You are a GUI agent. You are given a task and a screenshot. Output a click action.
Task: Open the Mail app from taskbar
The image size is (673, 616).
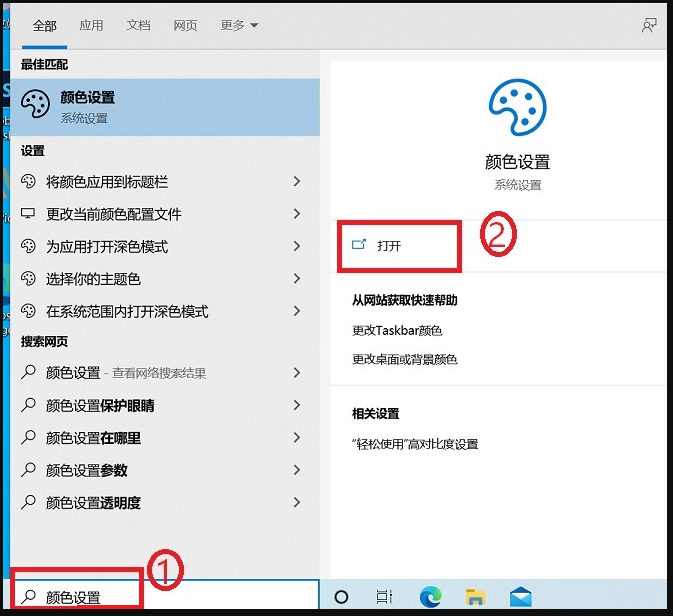click(x=520, y=597)
